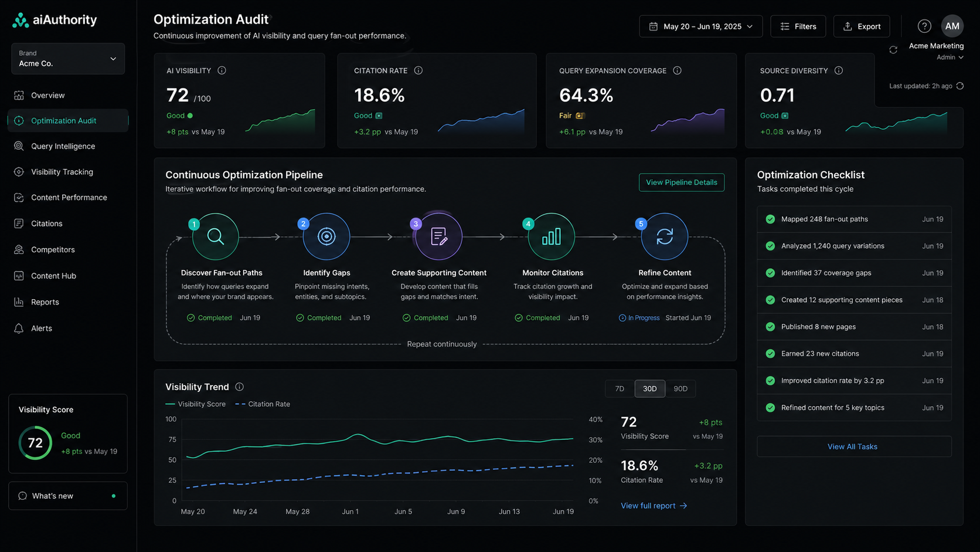The height and width of the screenshot is (552, 980).
Task: Select the 30D trend range
Action: [650, 388]
